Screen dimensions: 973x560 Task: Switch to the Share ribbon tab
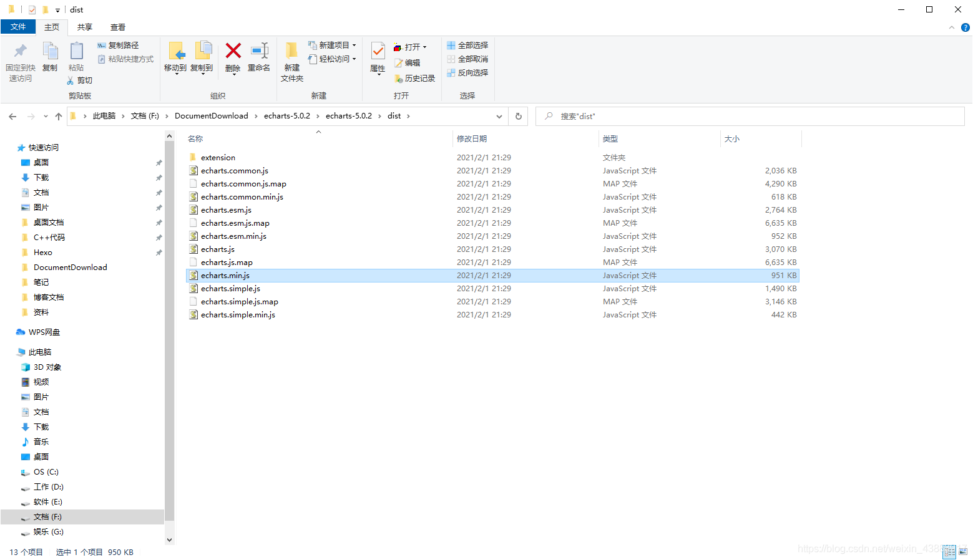pos(85,27)
